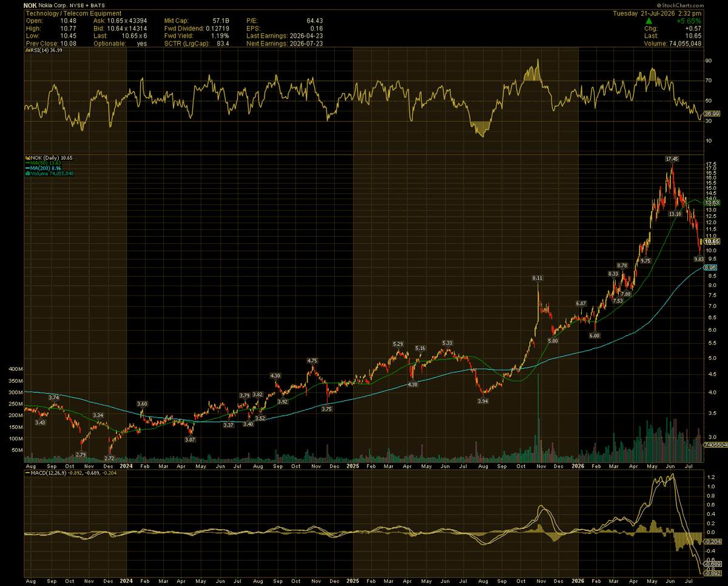Click the 2.72 low price label
This screenshot has width=728, height=586.
pyautogui.click(x=110, y=458)
